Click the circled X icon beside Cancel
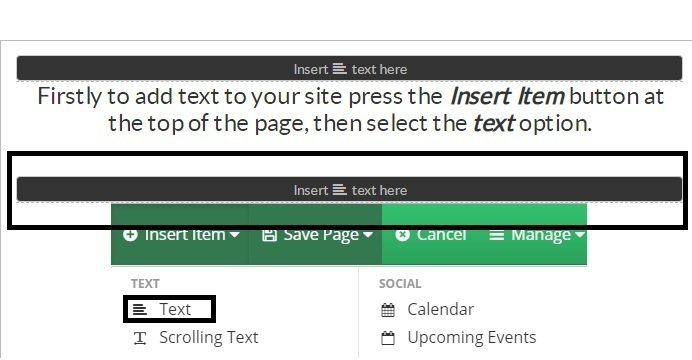The image size is (692, 360). pos(402,235)
